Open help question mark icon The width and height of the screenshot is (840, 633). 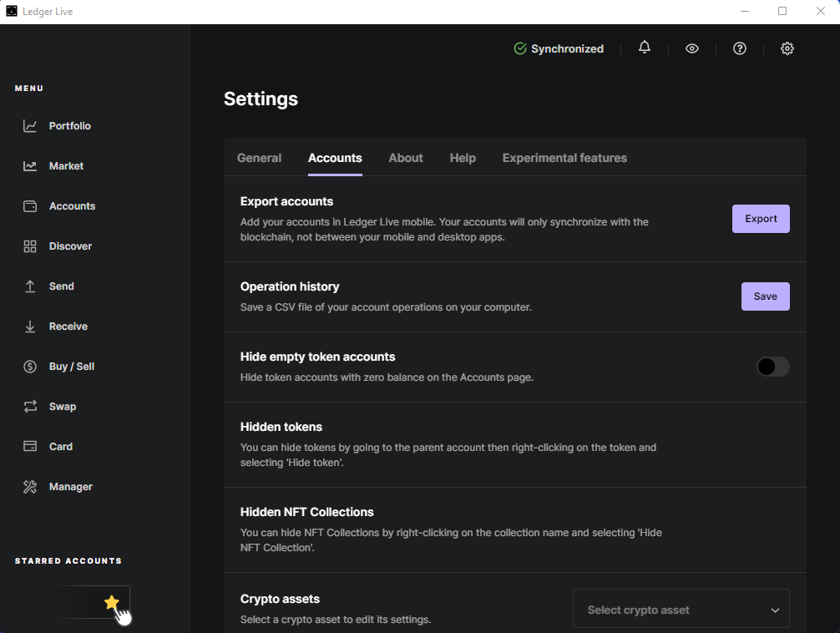click(x=740, y=48)
